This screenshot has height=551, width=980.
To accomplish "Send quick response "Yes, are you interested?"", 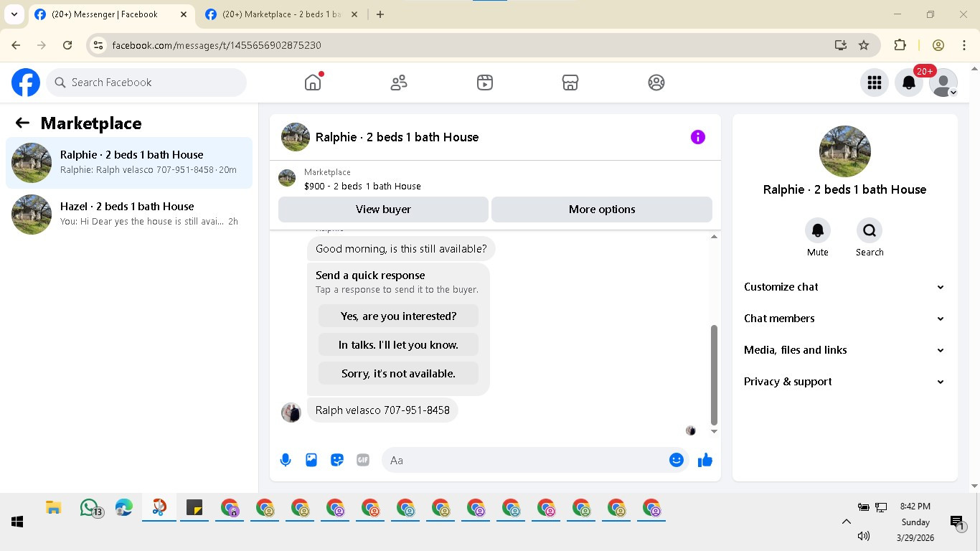I will 398,316.
